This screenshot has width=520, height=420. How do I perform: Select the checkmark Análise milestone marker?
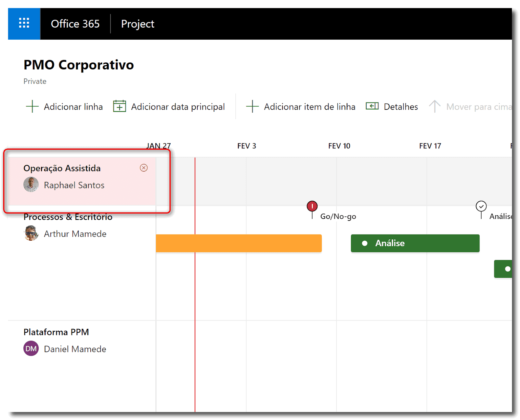tap(481, 206)
